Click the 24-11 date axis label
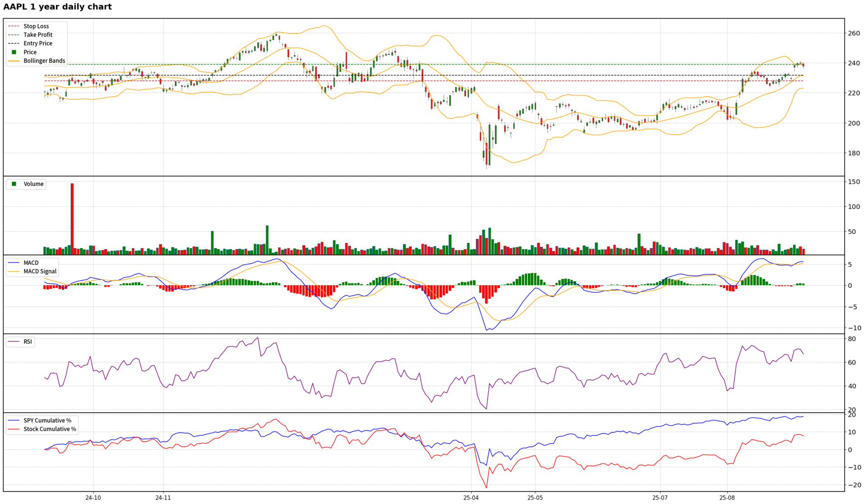865x504 pixels. [163, 498]
